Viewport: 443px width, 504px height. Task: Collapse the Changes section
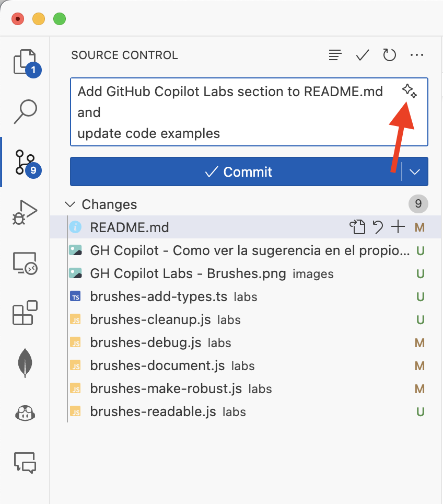pos(70,204)
